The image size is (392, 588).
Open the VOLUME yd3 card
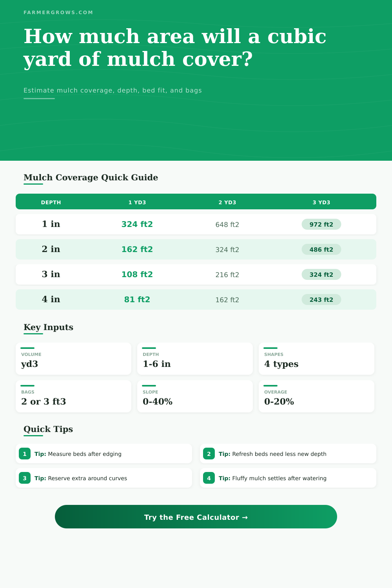[73, 359]
